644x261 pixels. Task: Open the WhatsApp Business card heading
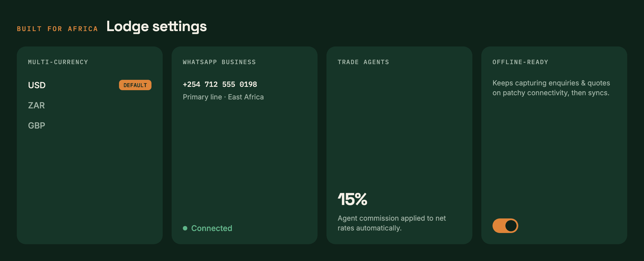point(219,62)
